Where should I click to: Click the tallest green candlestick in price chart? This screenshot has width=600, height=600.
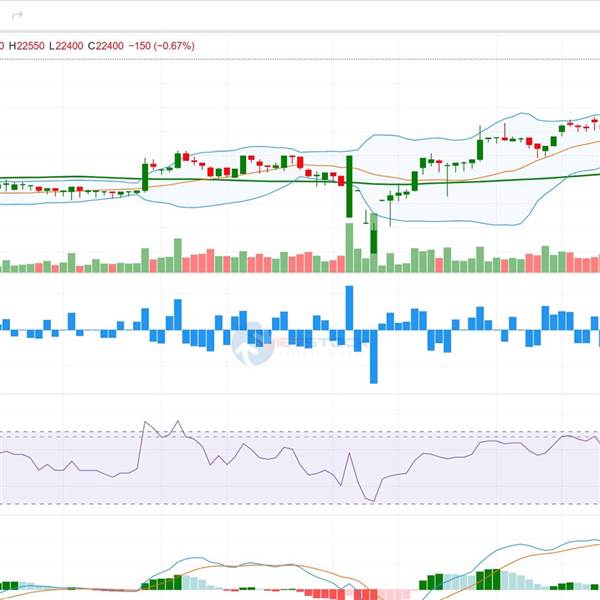click(x=349, y=186)
